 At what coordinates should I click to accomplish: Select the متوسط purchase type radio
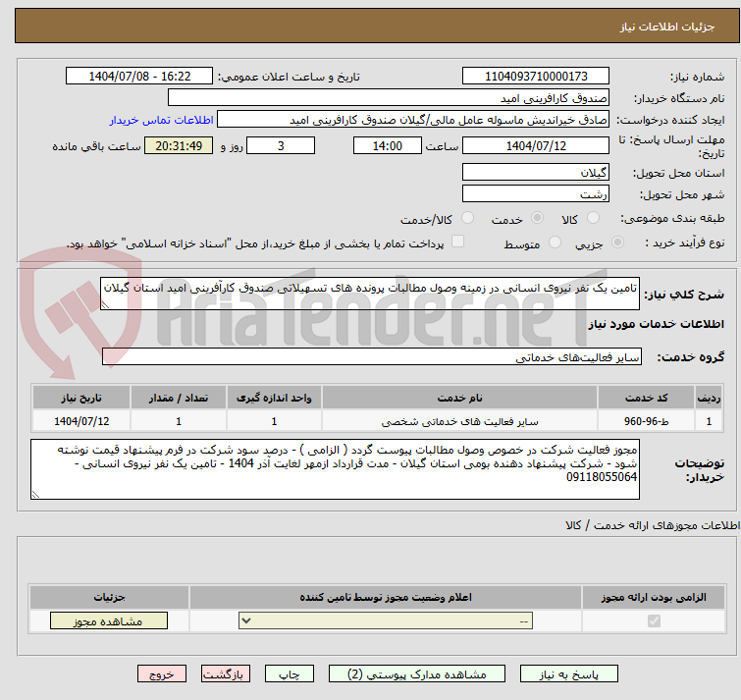(556, 242)
